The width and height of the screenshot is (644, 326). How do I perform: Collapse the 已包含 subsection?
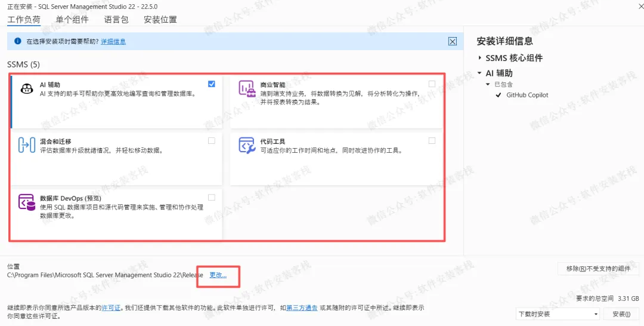pyautogui.click(x=488, y=84)
